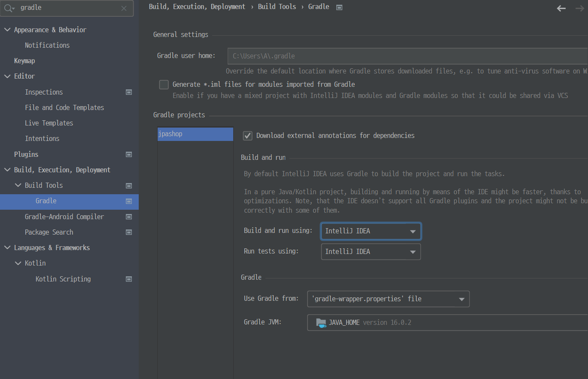This screenshot has width=588, height=379.
Task: Open Gradle-Android Compiler settings
Action: (64, 217)
